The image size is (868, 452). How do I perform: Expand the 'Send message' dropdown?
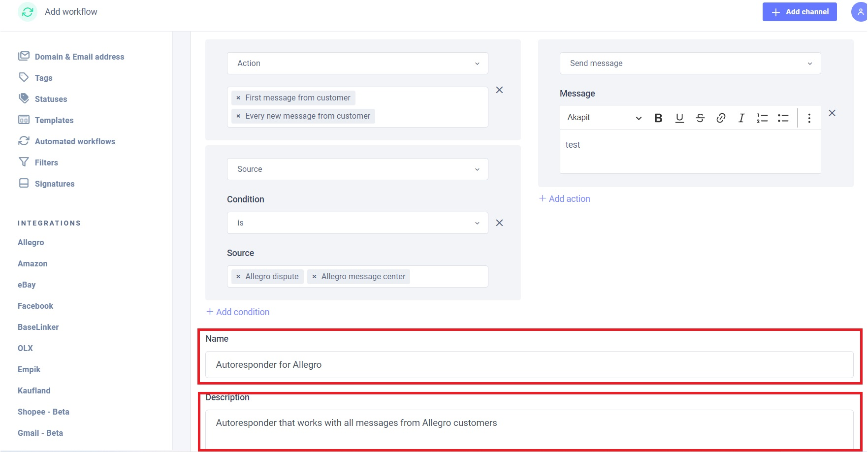[690, 64]
